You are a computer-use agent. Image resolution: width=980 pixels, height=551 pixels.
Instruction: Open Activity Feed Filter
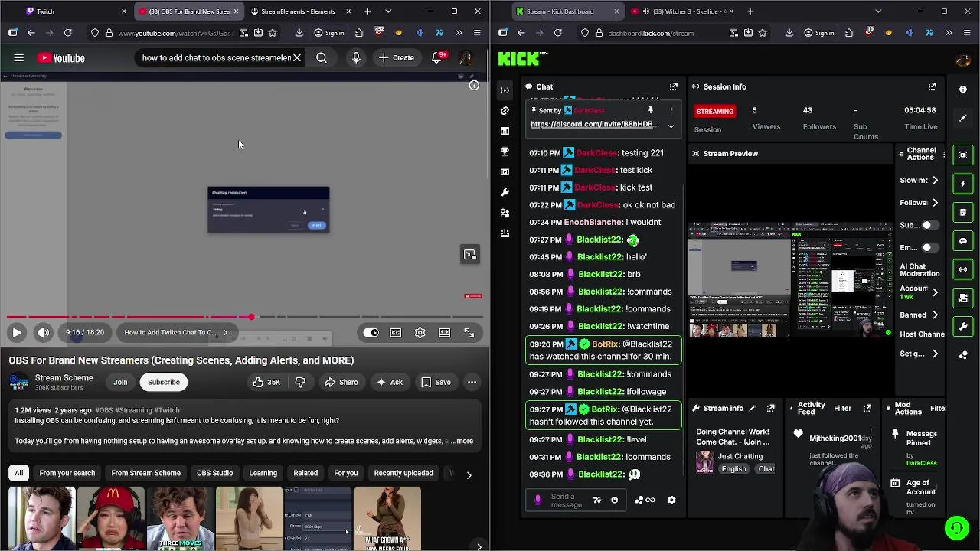[842, 409]
